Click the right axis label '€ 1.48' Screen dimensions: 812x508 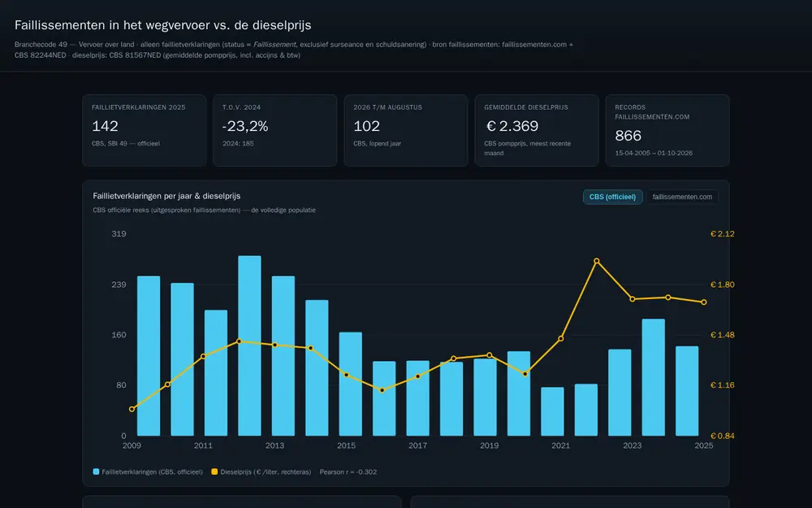point(723,335)
